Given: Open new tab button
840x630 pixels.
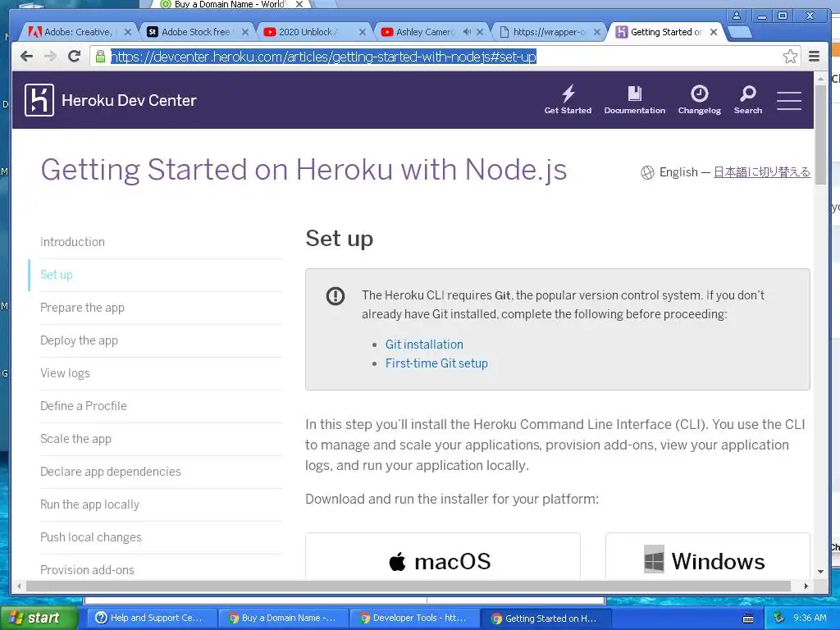Looking at the screenshot, I should point(740,32).
